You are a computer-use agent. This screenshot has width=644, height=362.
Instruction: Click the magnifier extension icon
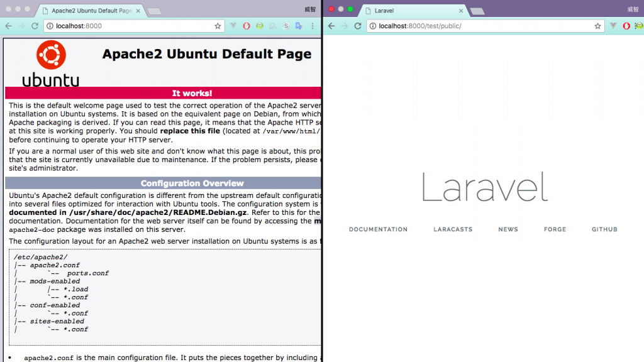273,26
